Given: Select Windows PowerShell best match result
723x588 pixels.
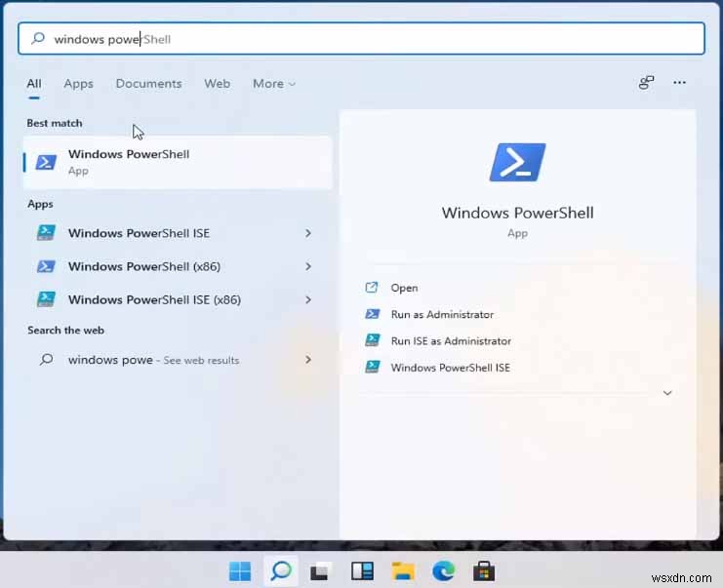Looking at the screenshot, I should coord(178,162).
